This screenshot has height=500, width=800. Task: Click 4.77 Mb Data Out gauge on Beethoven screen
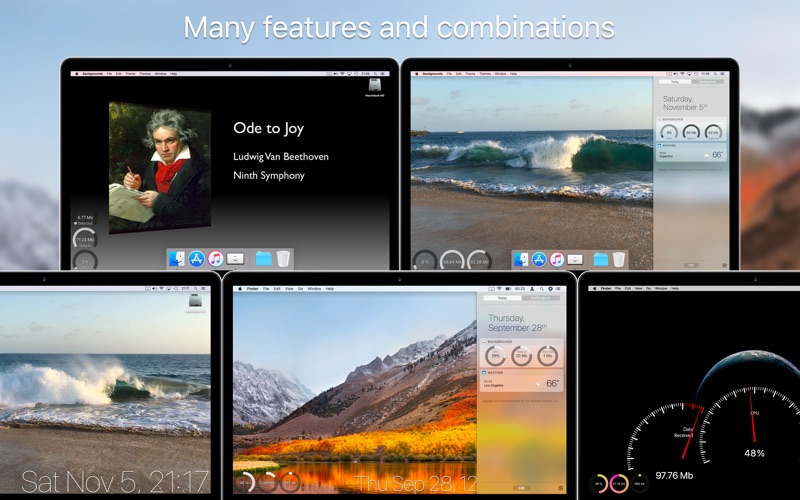pos(85,218)
